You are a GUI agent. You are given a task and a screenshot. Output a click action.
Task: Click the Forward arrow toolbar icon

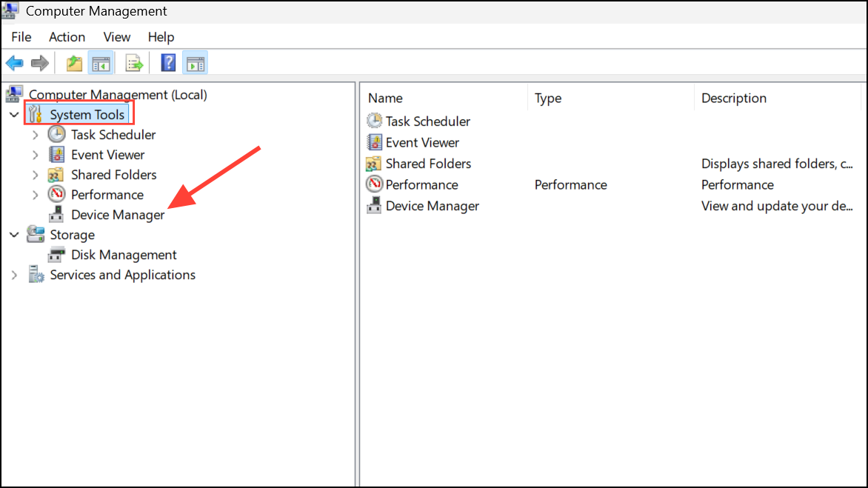click(40, 63)
